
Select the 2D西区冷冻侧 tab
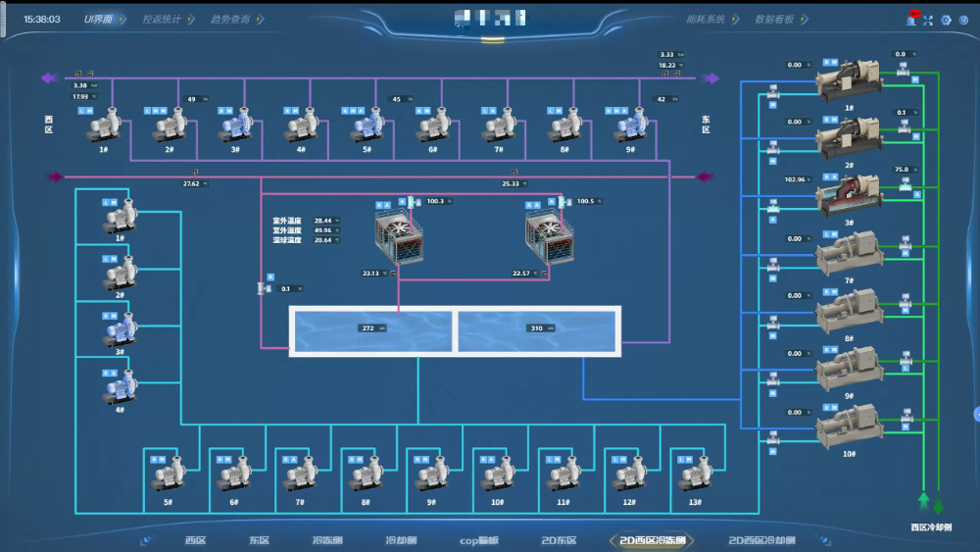pyautogui.click(x=653, y=540)
